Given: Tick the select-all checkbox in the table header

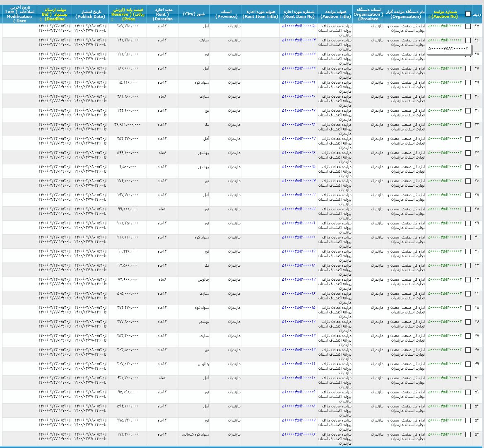Looking at the screenshot, I should click(x=468, y=14).
